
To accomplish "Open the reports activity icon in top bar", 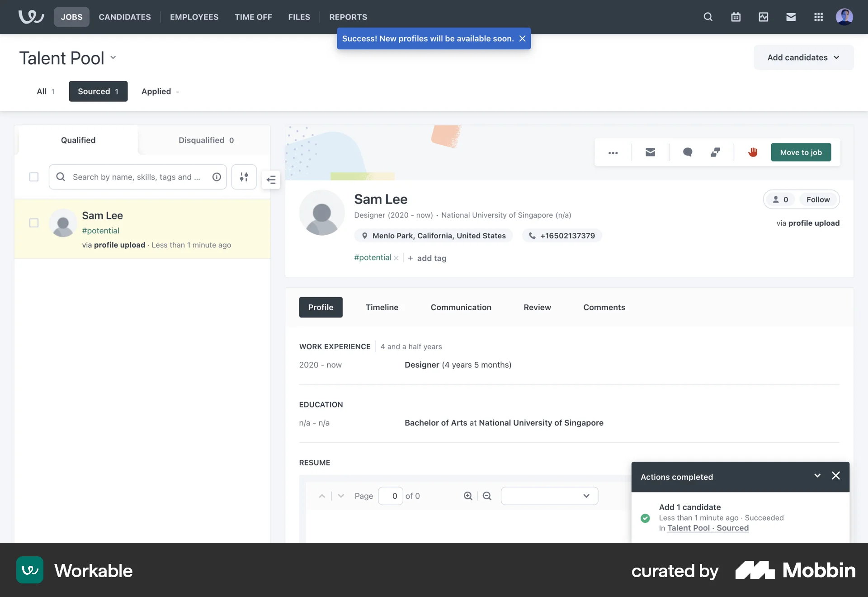I will tap(763, 17).
